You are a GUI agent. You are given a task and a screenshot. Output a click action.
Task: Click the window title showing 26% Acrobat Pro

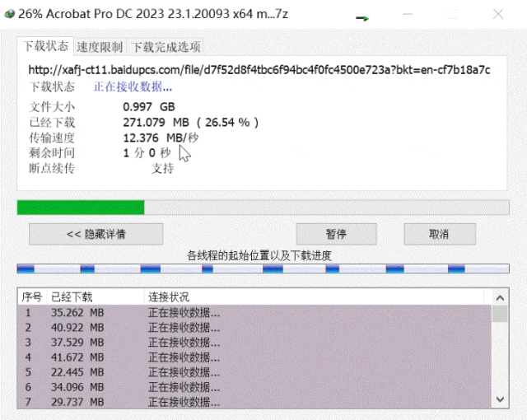pos(153,14)
